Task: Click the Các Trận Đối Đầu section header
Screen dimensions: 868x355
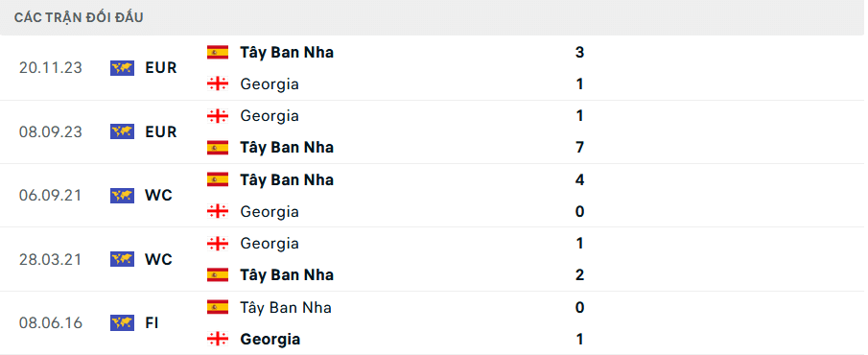Action: pyautogui.click(x=79, y=17)
